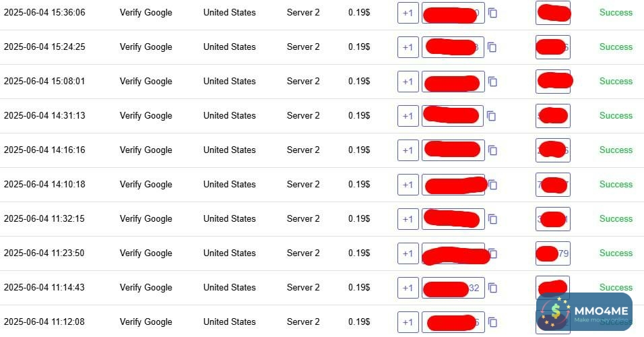The image size is (644, 337).
Task: Copy phone number from 11:14:43 row
Action: click(492, 288)
